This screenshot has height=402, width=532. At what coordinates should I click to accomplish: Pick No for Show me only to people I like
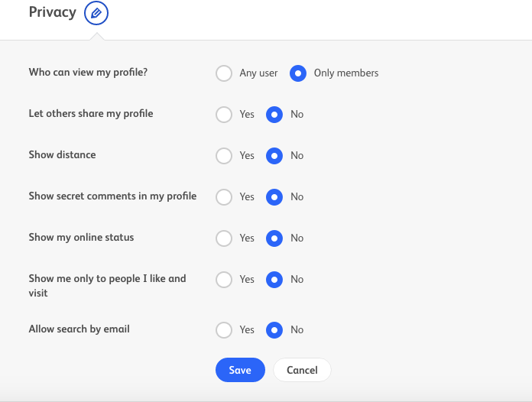tap(274, 280)
